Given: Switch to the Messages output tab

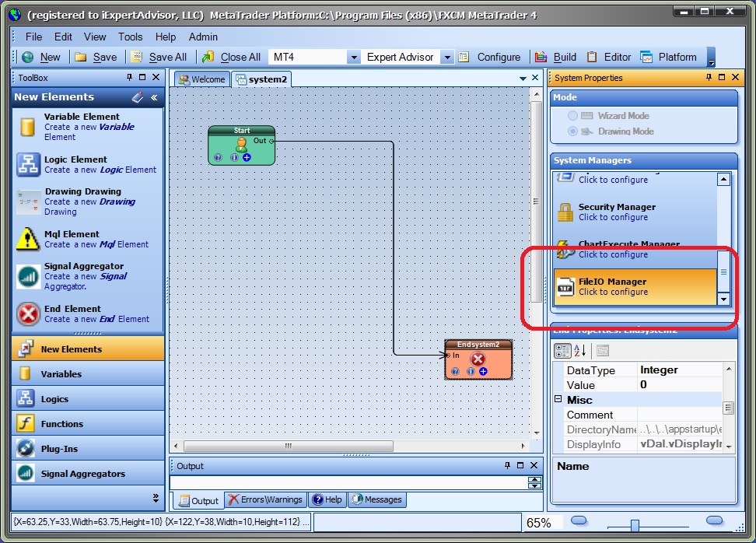Looking at the screenshot, I should tap(376, 499).
